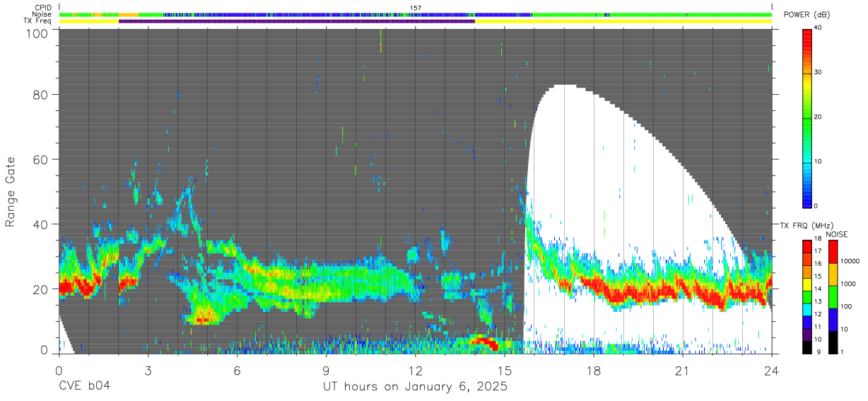
Task: Click the 24 tick on UT hours axis
Action: [772, 370]
